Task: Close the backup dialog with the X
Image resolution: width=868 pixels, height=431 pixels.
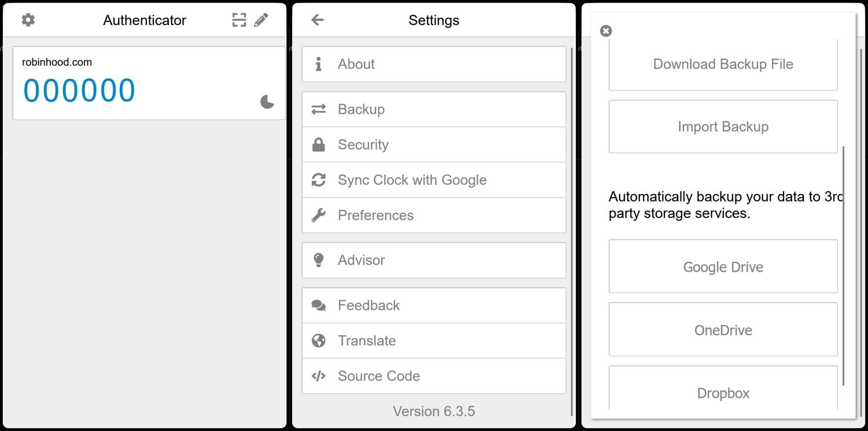Action: 606,31
